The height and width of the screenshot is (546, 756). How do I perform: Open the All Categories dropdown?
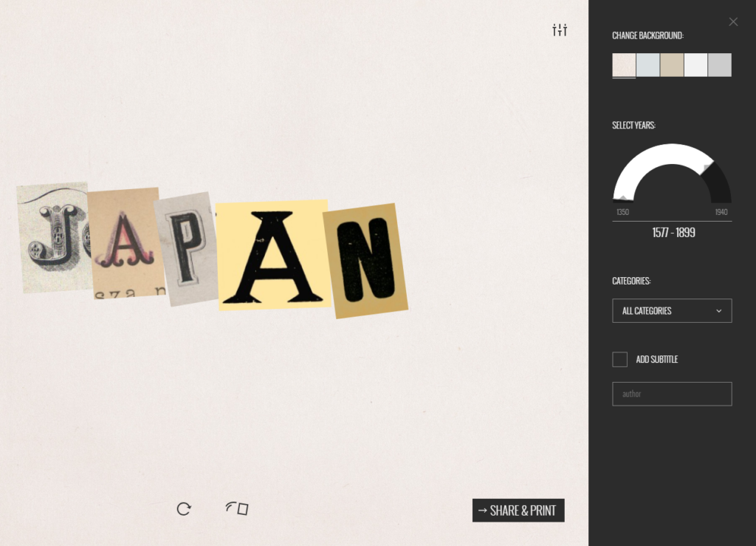672,310
